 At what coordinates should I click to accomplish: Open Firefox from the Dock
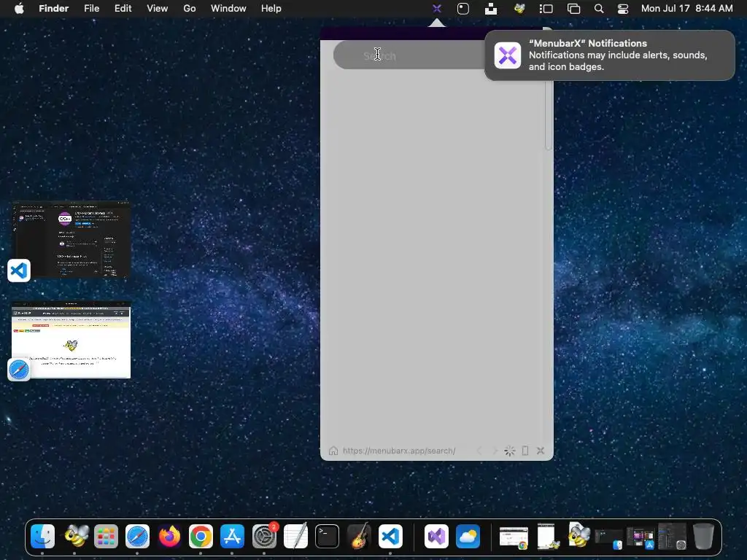(x=169, y=536)
